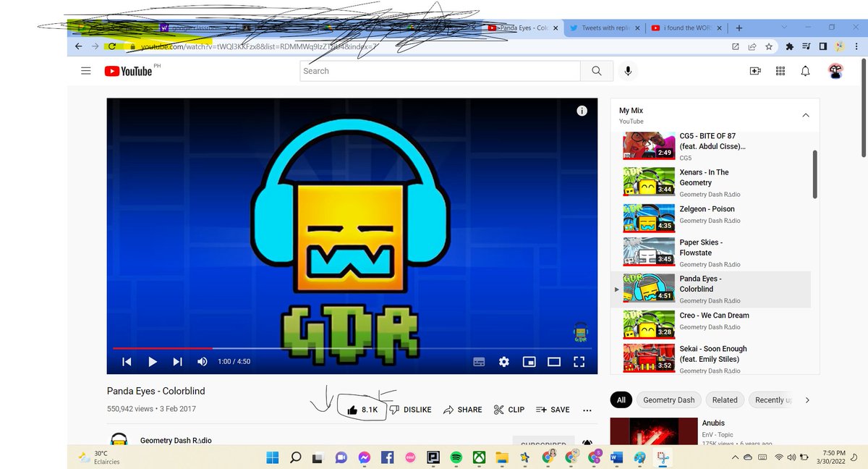Screen dimensions: 868x469
Task: Select the Recently uploaded chip
Action: point(773,400)
